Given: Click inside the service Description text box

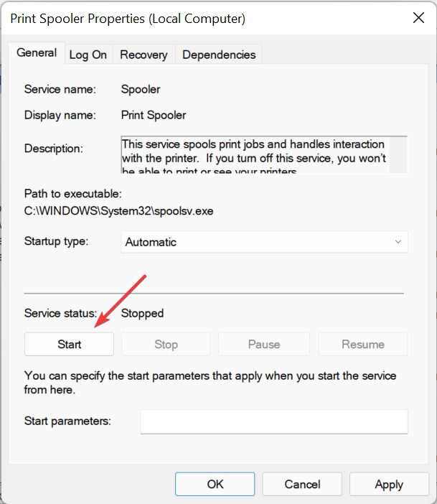Looking at the screenshot, I should point(255,155).
